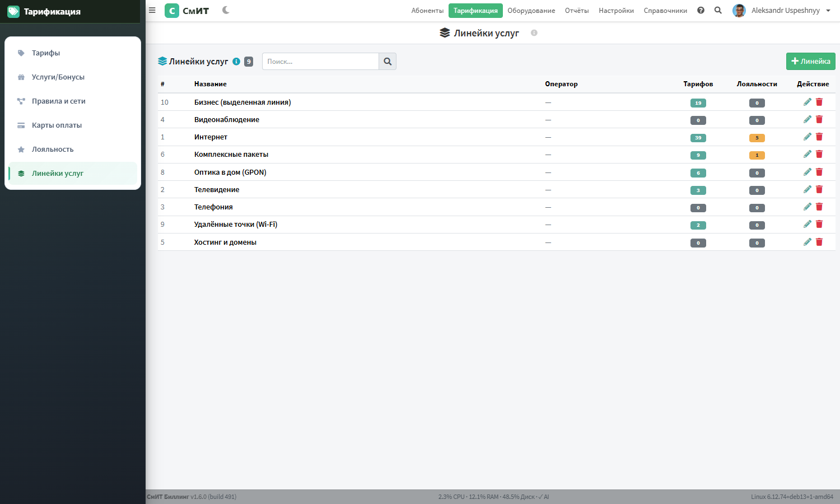Open the Отчёты menu
The height and width of the screenshot is (504, 840).
[x=577, y=11]
